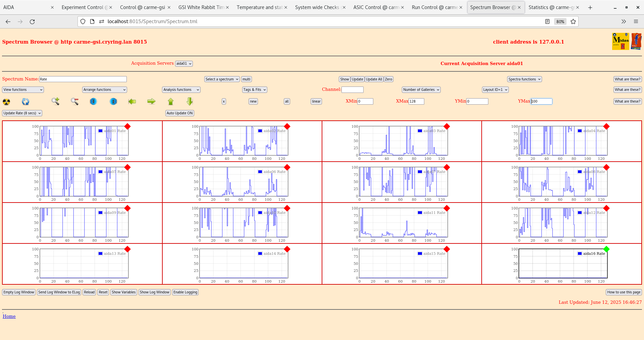
Task: Toggle Auto Update off
Action: click(x=179, y=113)
